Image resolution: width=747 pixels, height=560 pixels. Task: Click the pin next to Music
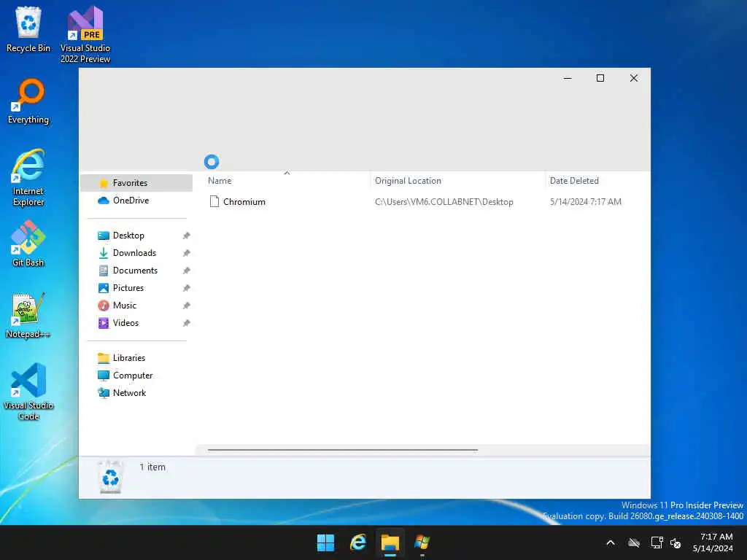click(187, 306)
